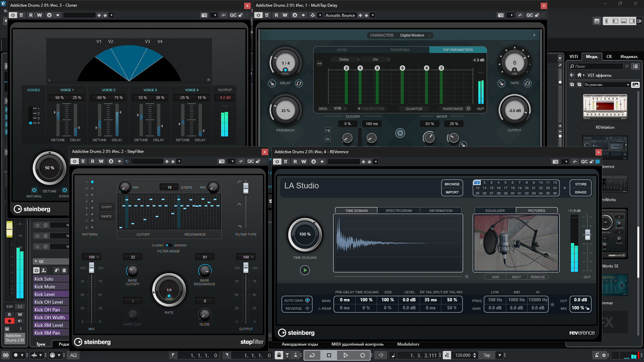Click the transport Record button
This screenshot has height=362, width=644.
coord(362,355)
